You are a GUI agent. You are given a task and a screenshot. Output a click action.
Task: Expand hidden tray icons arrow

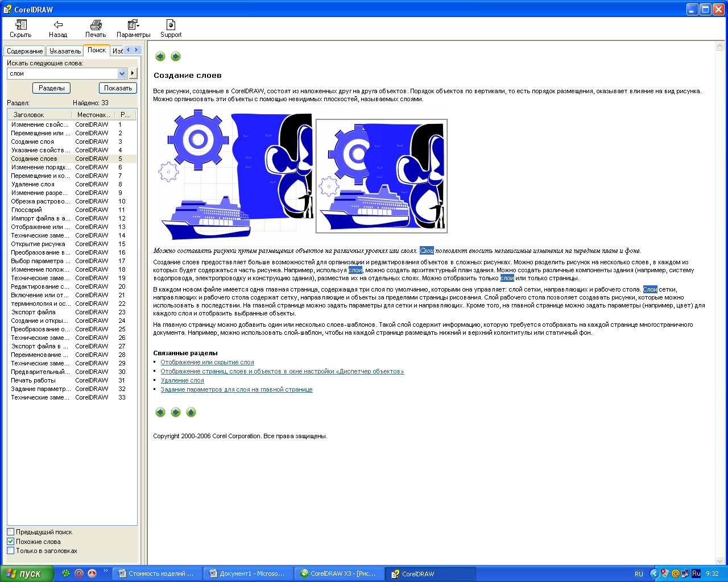pyautogui.click(x=654, y=574)
